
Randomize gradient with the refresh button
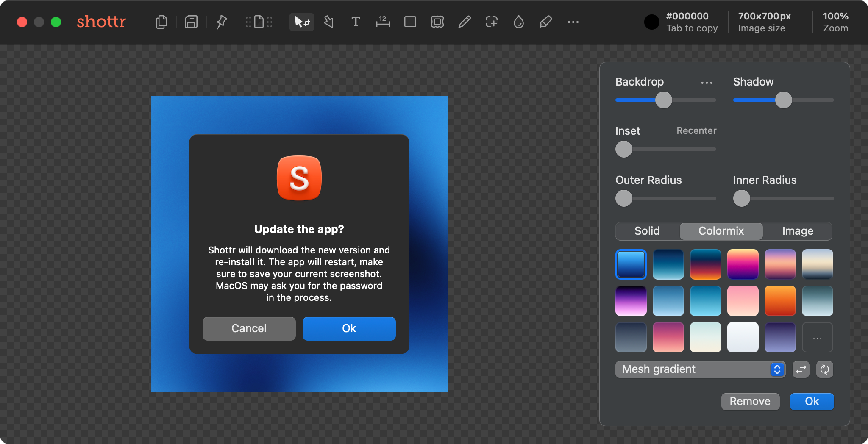pos(824,369)
